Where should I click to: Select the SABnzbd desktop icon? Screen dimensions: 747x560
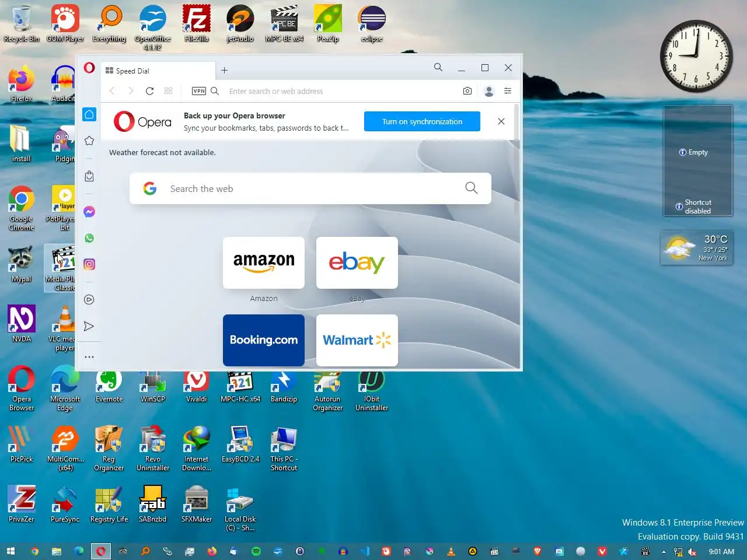[x=153, y=505]
